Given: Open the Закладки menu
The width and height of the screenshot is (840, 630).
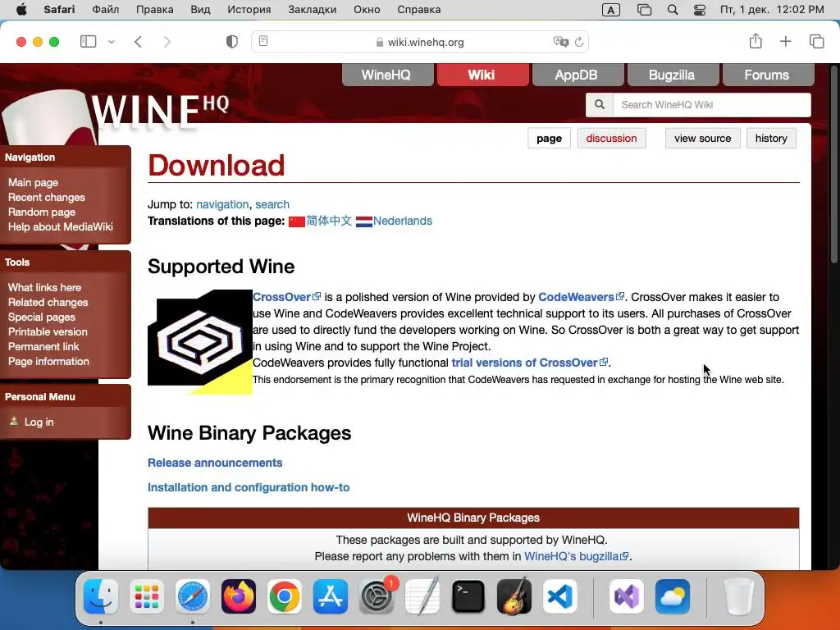Looking at the screenshot, I should [313, 10].
